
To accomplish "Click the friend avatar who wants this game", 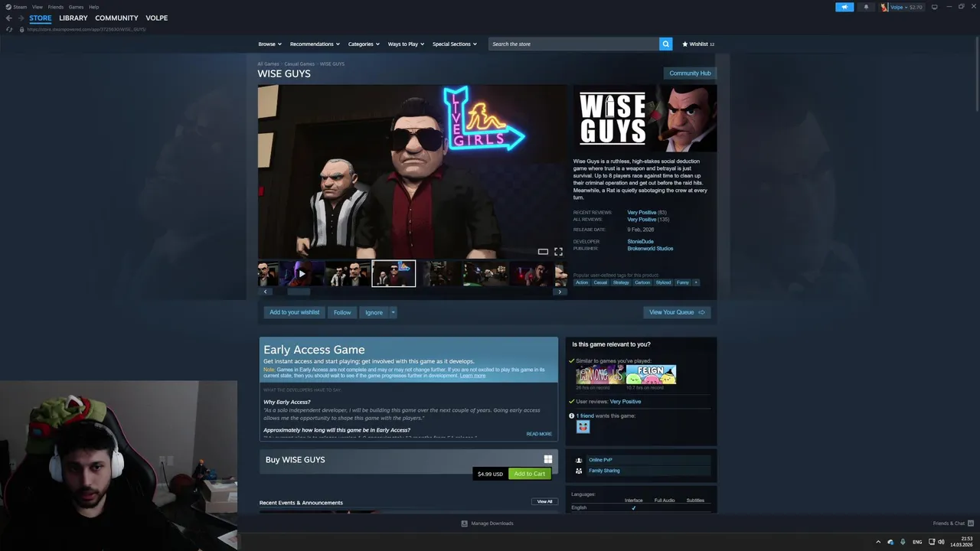I will tap(583, 427).
